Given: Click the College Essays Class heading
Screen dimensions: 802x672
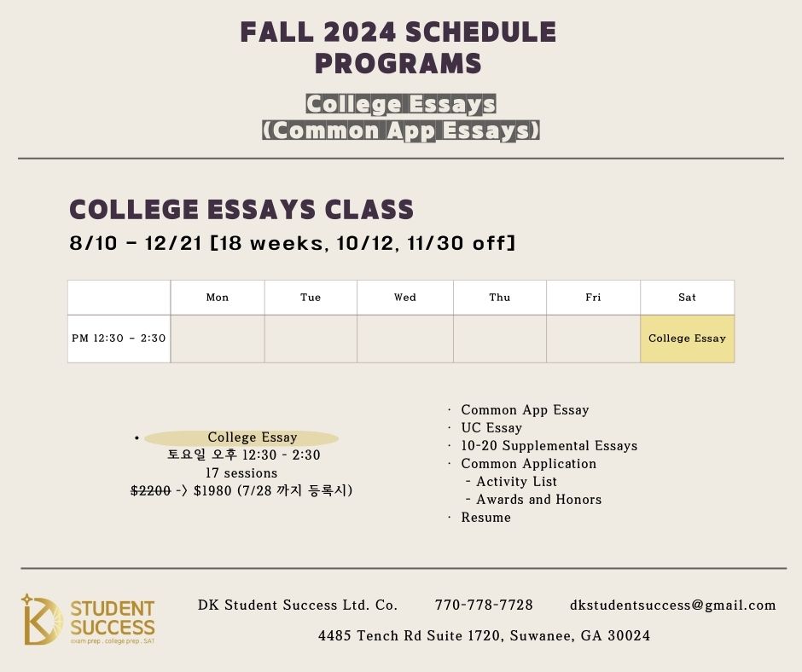Looking at the screenshot, I should pyautogui.click(x=241, y=210).
